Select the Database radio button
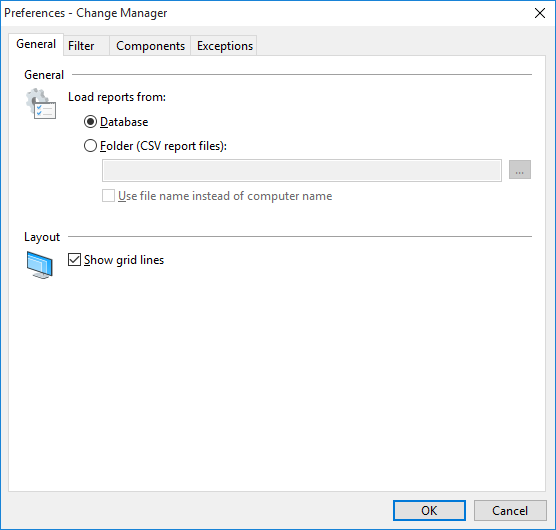 click(90, 122)
